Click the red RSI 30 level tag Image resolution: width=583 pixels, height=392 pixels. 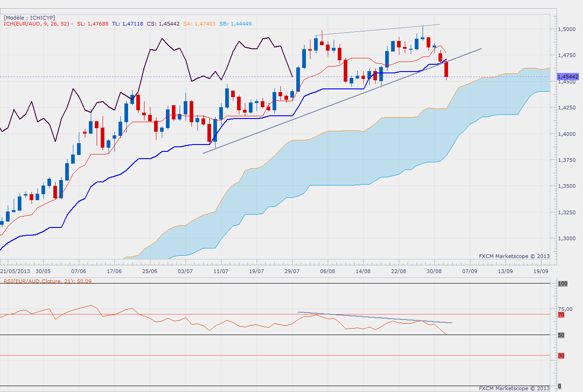(x=561, y=356)
